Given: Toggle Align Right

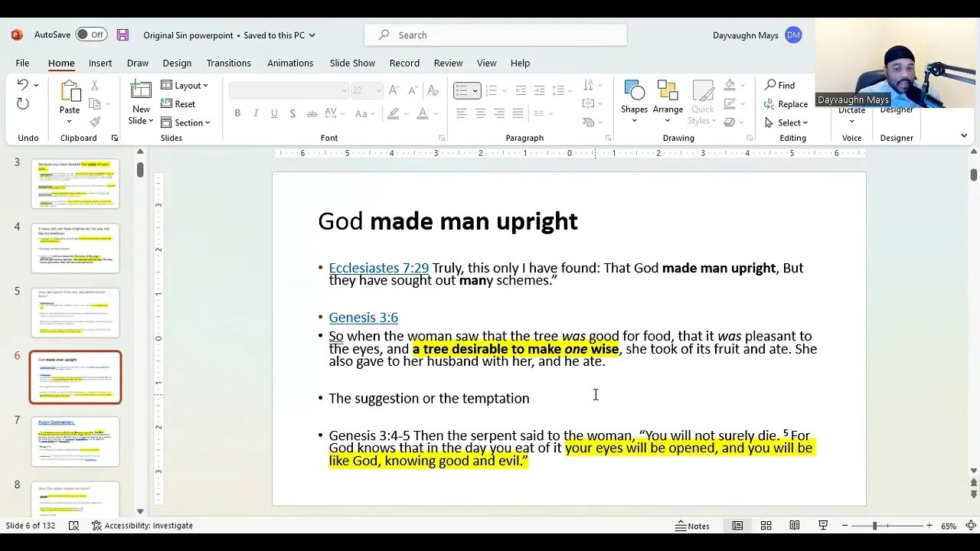Looking at the screenshot, I should tap(499, 113).
